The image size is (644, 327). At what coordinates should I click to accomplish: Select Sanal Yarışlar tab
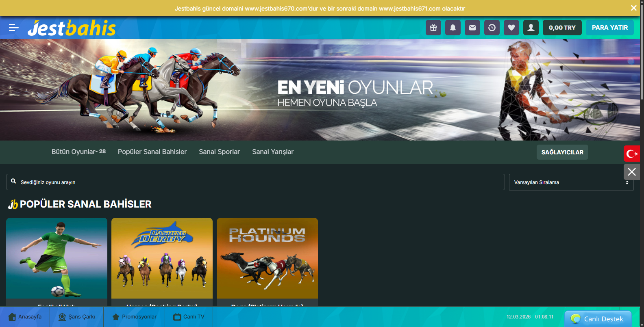pyautogui.click(x=273, y=152)
